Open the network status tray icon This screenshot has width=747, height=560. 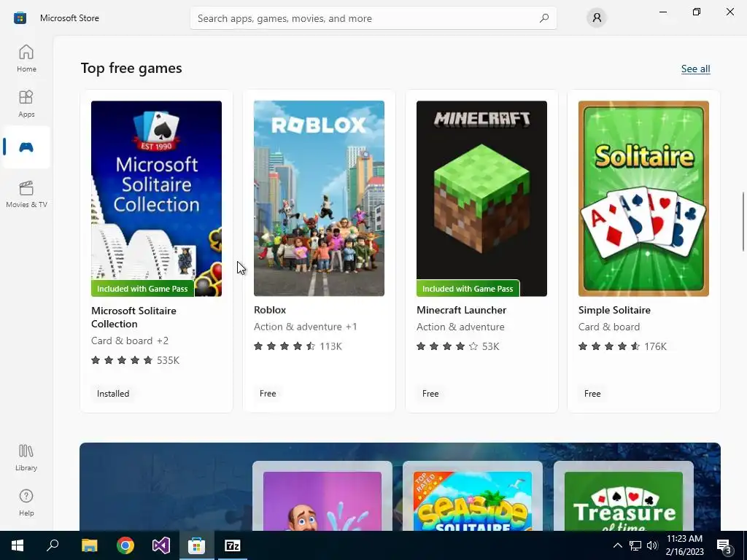tap(635, 545)
